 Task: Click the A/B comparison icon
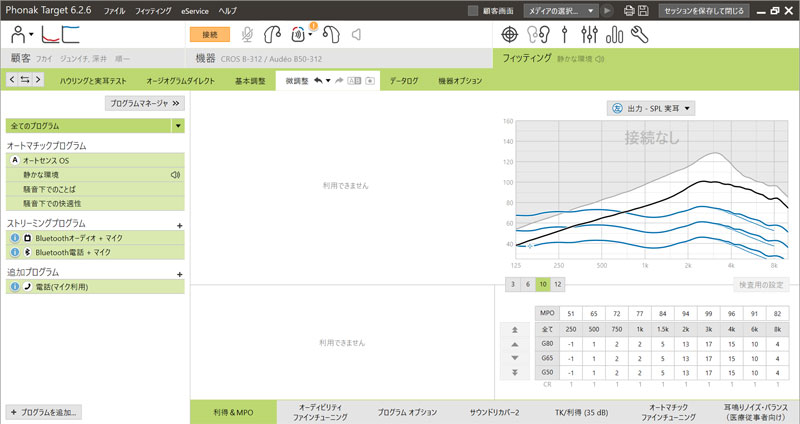pos(354,81)
